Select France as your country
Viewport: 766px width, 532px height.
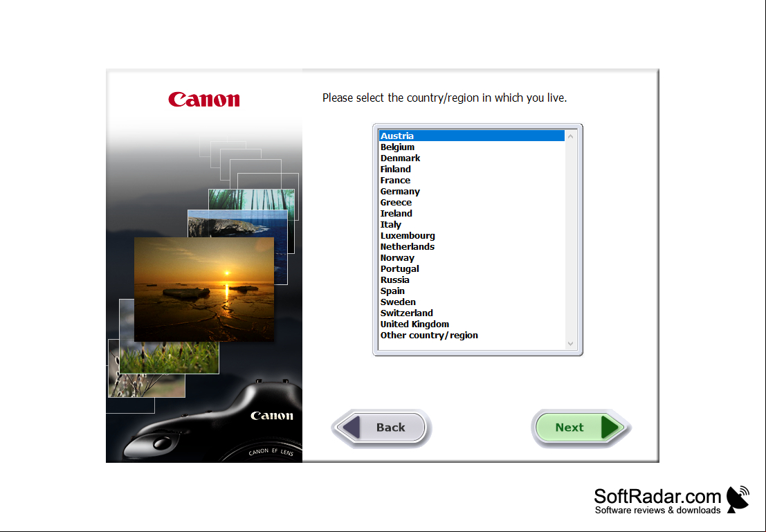click(x=471, y=181)
